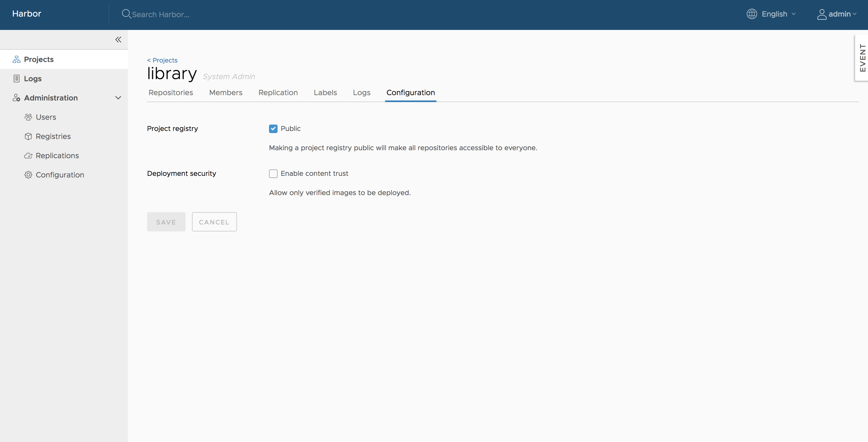The width and height of the screenshot is (868, 442).
Task: Follow the Projects breadcrumb link
Action: (x=162, y=60)
